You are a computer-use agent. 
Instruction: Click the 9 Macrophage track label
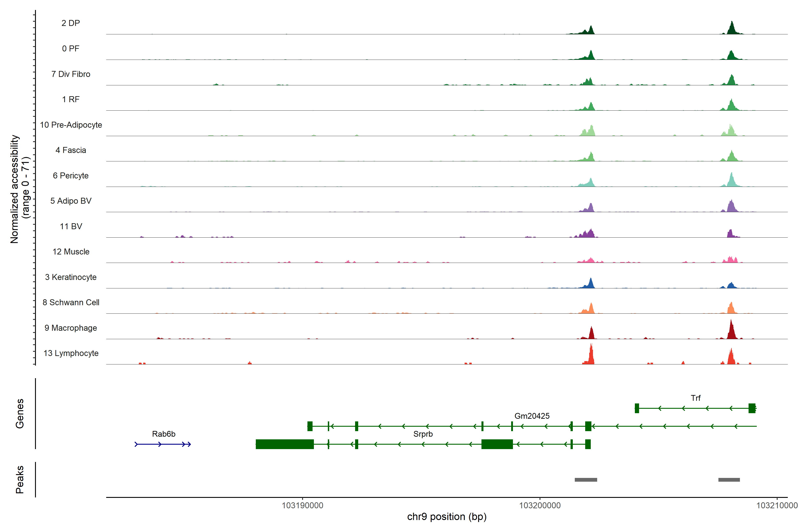pos(70,328)
